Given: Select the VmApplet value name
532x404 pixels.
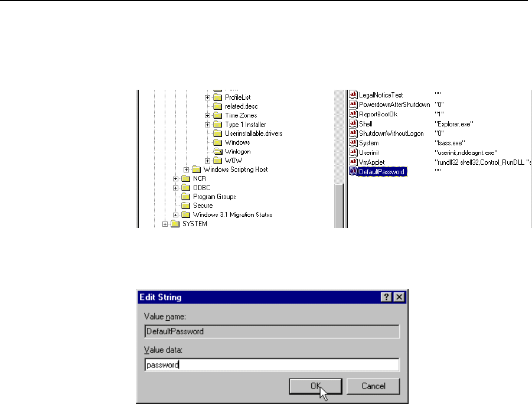Looking at the screenshot, I should [371, 162].
